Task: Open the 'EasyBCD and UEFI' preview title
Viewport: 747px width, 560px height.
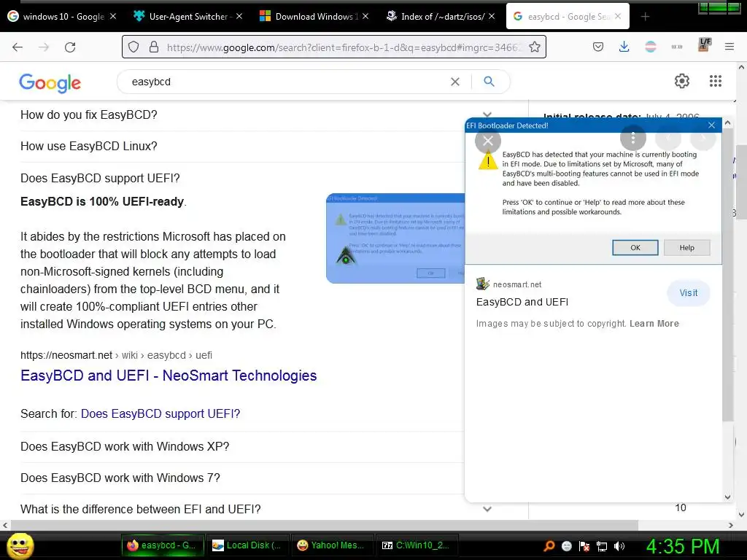Action: [x=522, y=302]
